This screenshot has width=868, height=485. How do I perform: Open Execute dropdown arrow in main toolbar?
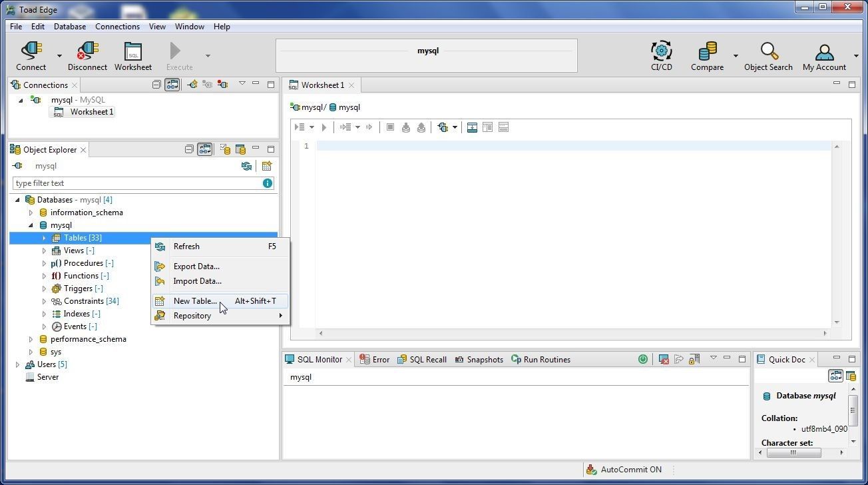pyautogui.click(x=208, y=56)
